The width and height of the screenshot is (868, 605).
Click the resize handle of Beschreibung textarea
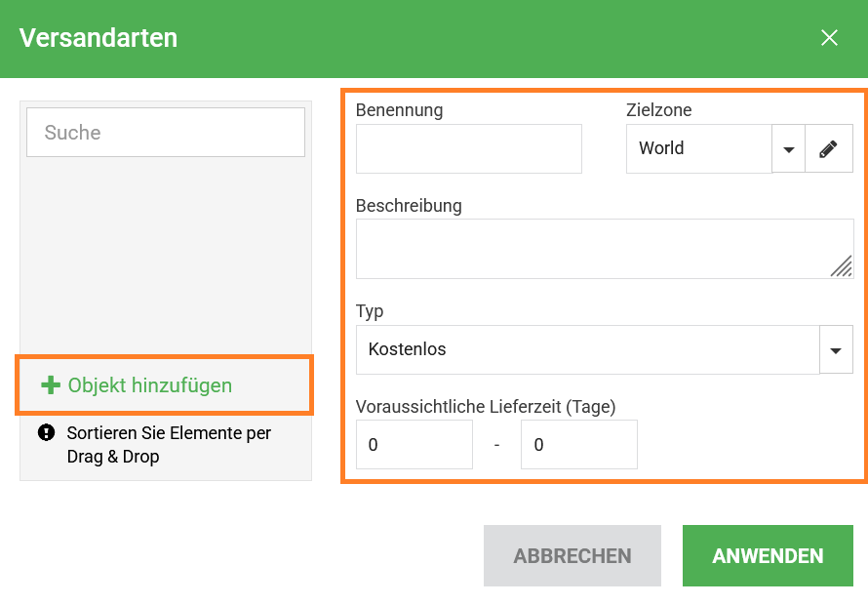click(x=841, y=266)
